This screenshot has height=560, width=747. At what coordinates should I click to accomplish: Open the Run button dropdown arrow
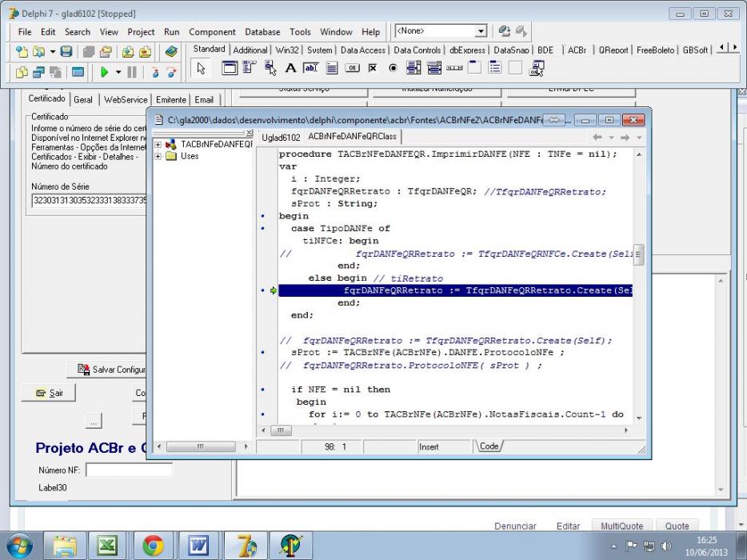pos(118,72)
